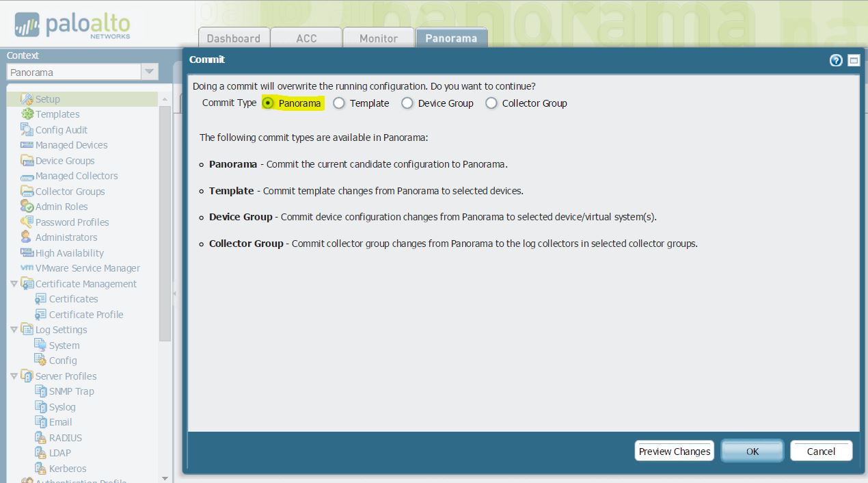Collapse the Log Settings tree node
The width and height of the screenshot is (868, 483).
tap(14, 330)
